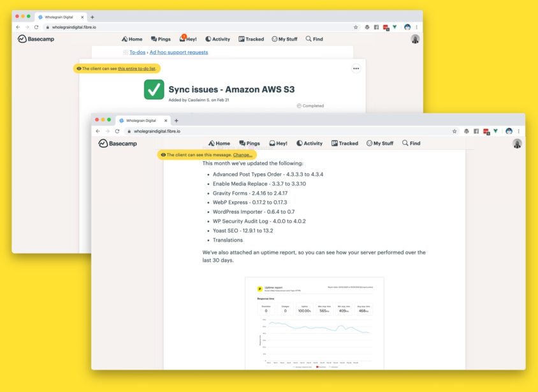The image size is (538, 392).
Task: Click the WordPress extension icon in the back window
Action: [x=367, y=27]
